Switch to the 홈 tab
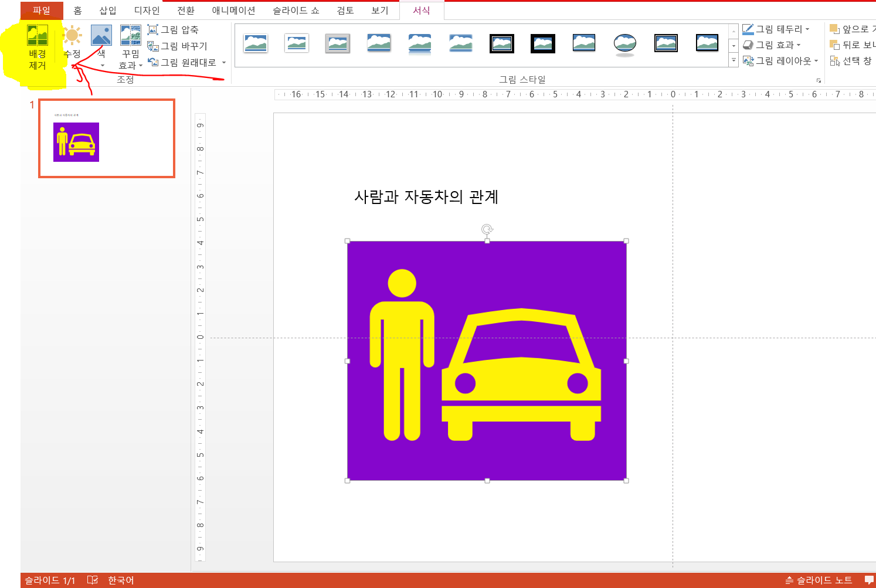 pos(77,11)
